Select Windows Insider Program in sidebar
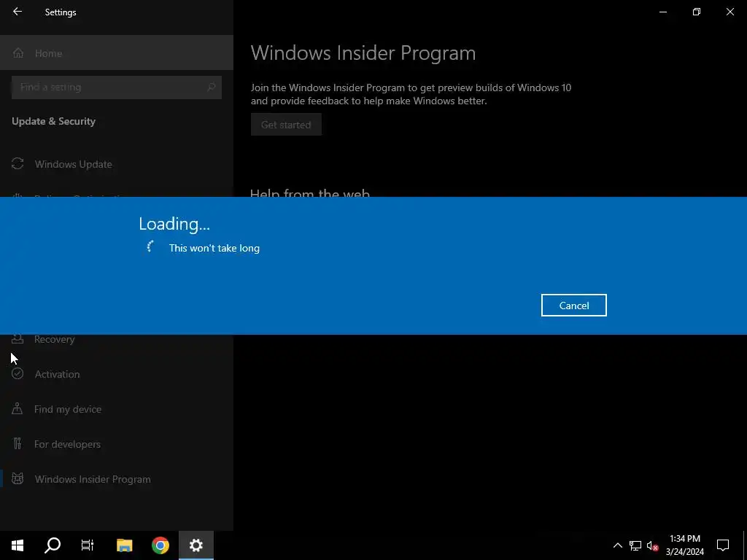 pyautogui.click(x=117, y=479)
